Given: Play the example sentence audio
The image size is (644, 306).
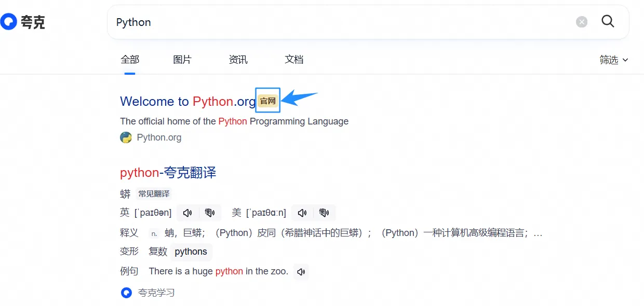Looking at the screenshot, I should pos(301,271).
